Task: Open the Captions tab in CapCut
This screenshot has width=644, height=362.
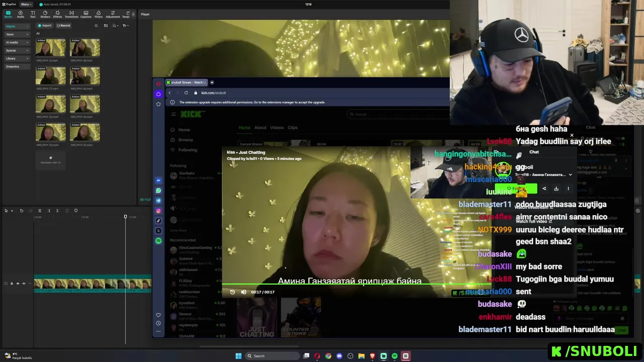Action: (86, 14)
